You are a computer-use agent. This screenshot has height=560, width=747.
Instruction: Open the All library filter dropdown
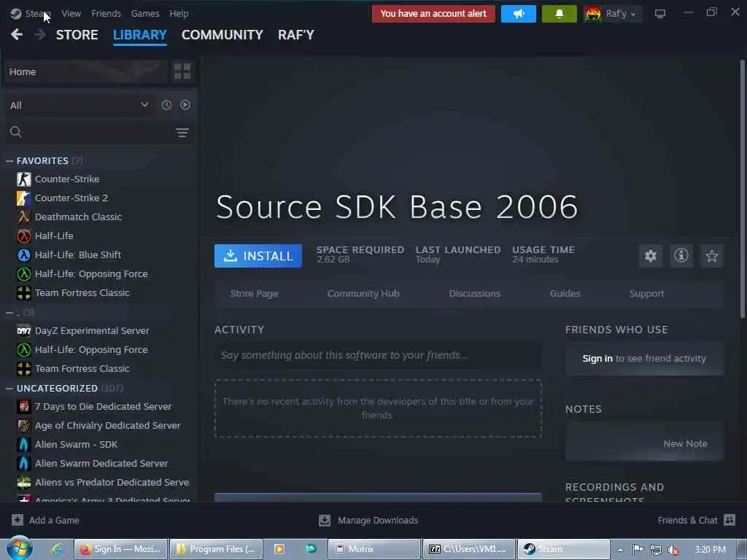(79, 105)
